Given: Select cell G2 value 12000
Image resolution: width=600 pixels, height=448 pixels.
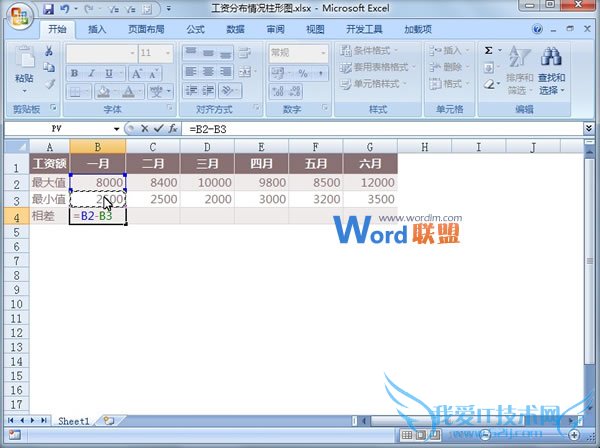Looking at the screenshot, I should (x=370, y=182).
